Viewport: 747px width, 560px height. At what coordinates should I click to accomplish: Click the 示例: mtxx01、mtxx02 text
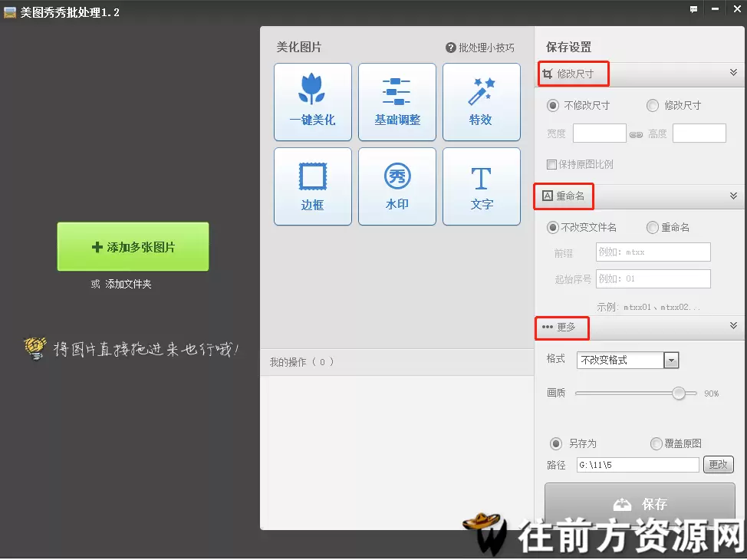pos(648,307)
